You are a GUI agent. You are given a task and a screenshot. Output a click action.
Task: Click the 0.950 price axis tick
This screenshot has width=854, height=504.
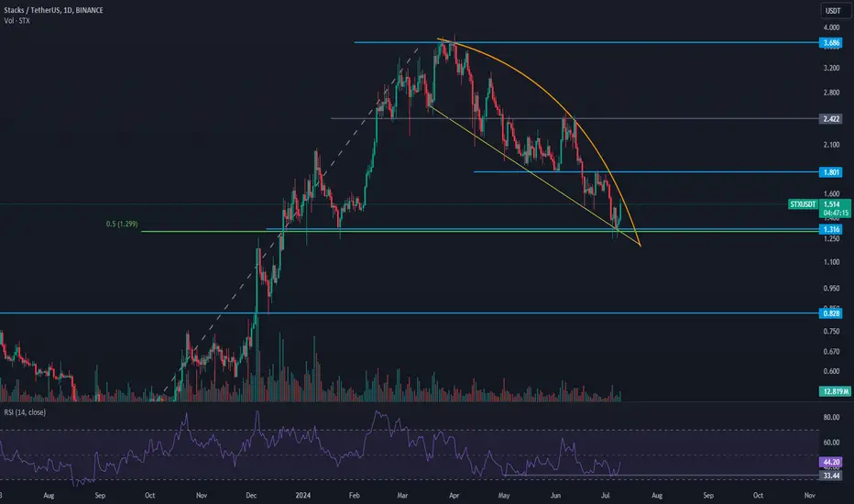tap(831, 289)
